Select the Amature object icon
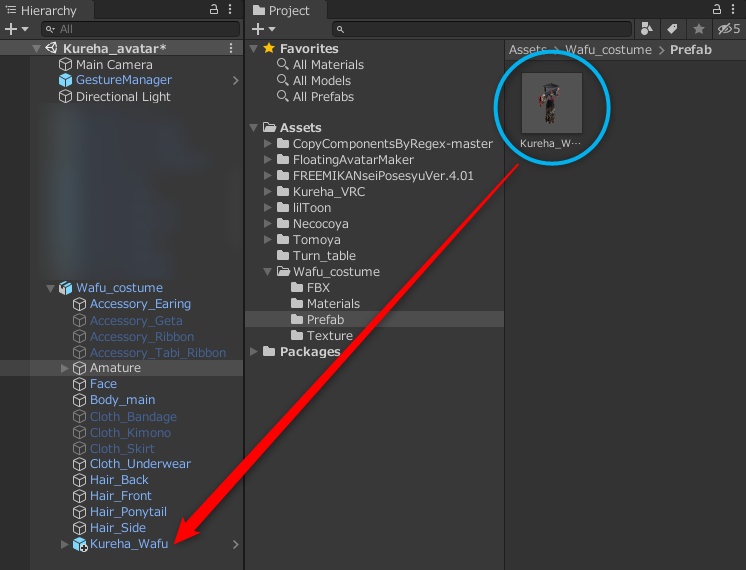Screen dimensions: 746x570 click(79, 368)
